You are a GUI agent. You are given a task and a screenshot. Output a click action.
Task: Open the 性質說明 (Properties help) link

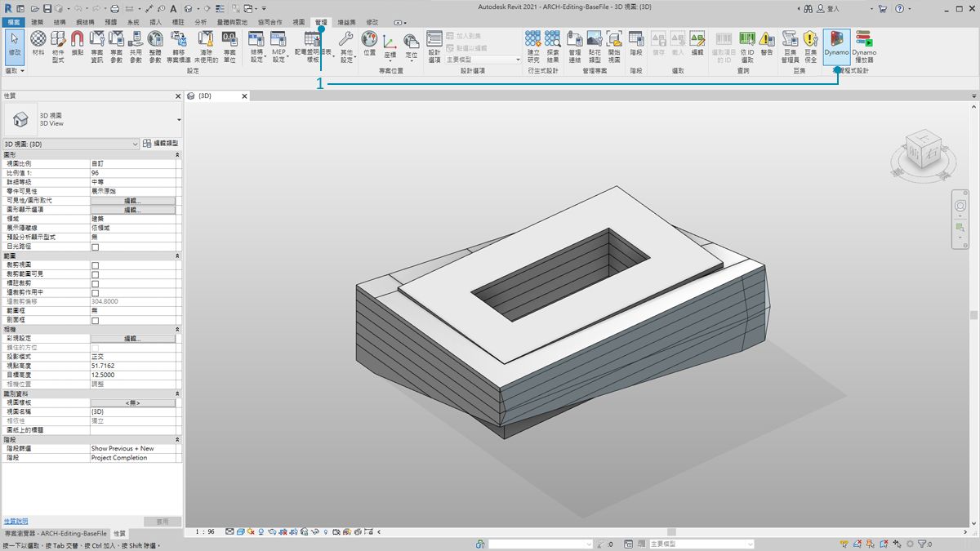pyautogui.click(x=16, y=521)
